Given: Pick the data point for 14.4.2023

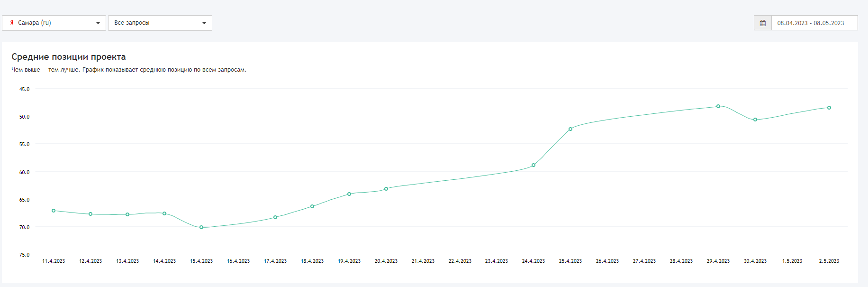Looking at the screenshot, I should [x=164, y=213].
